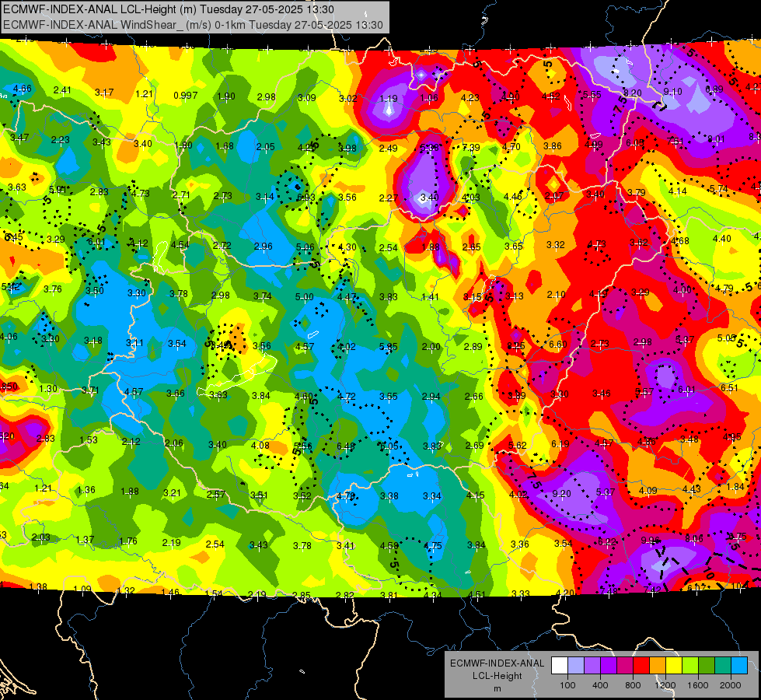Pick the grid value 4.54
The width and height of the screenshot is (761, 700).
coord(180,244)
